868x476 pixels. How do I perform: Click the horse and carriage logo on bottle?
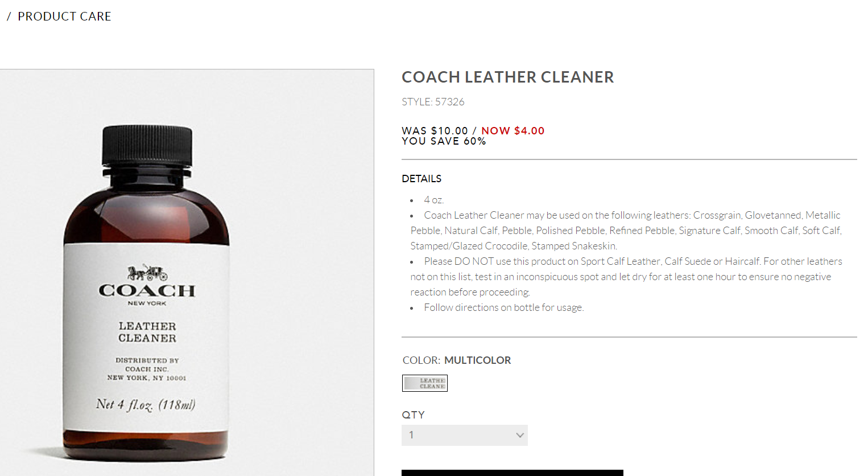pyautogui.click(x=147, y=273)
